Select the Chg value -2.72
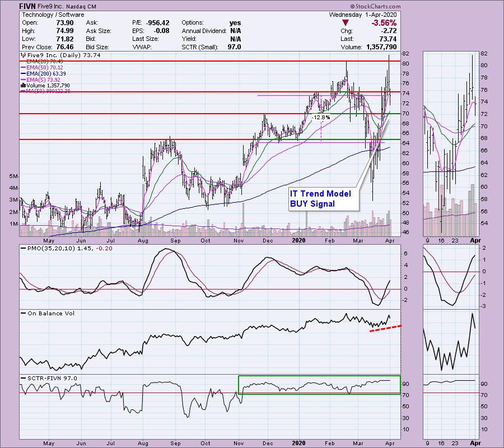Viewport: 504px width, 448px height. tap(388, 31)
